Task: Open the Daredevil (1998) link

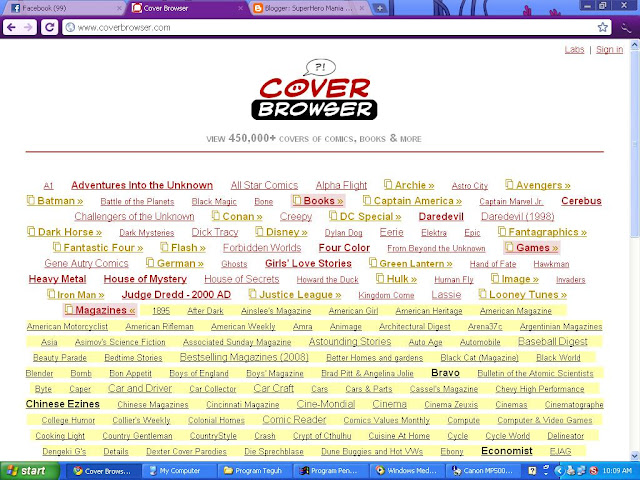Action: (518, 216)
